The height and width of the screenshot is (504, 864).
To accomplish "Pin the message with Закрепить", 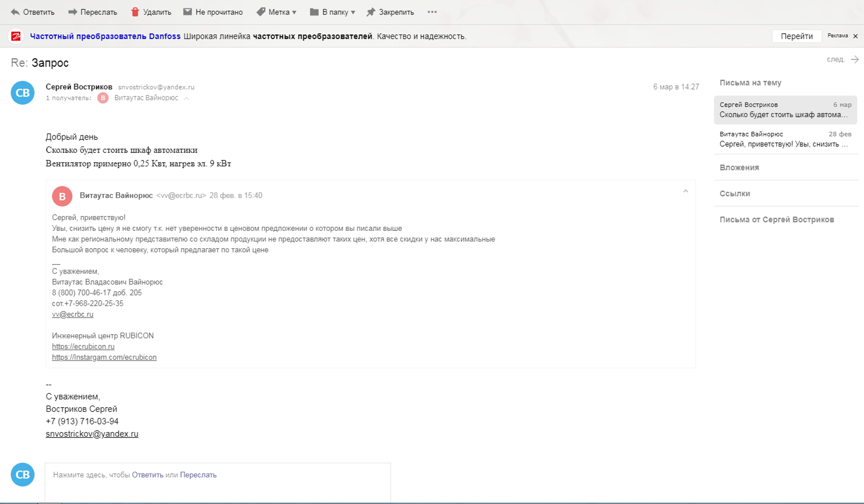I will (x=390, y=12).
